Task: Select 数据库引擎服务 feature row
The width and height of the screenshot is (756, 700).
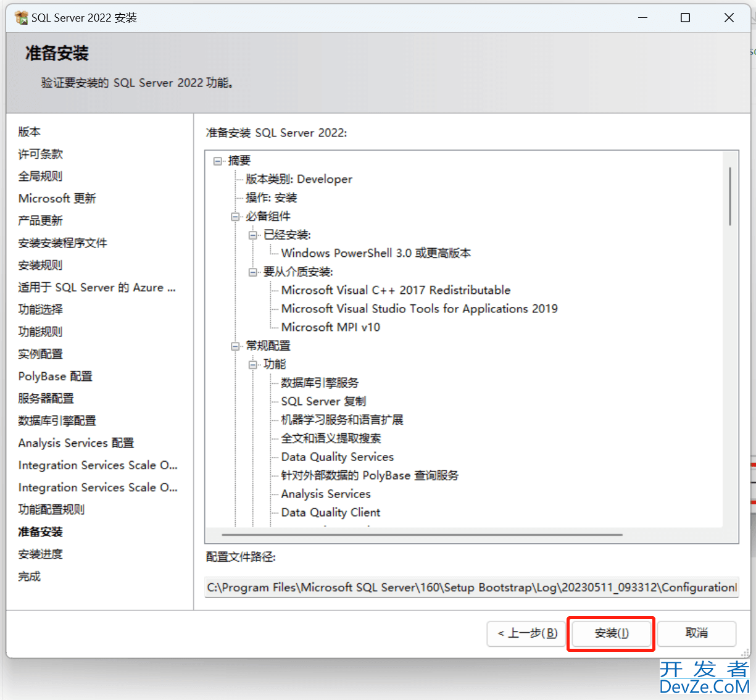Action: (x=320, y=383)
